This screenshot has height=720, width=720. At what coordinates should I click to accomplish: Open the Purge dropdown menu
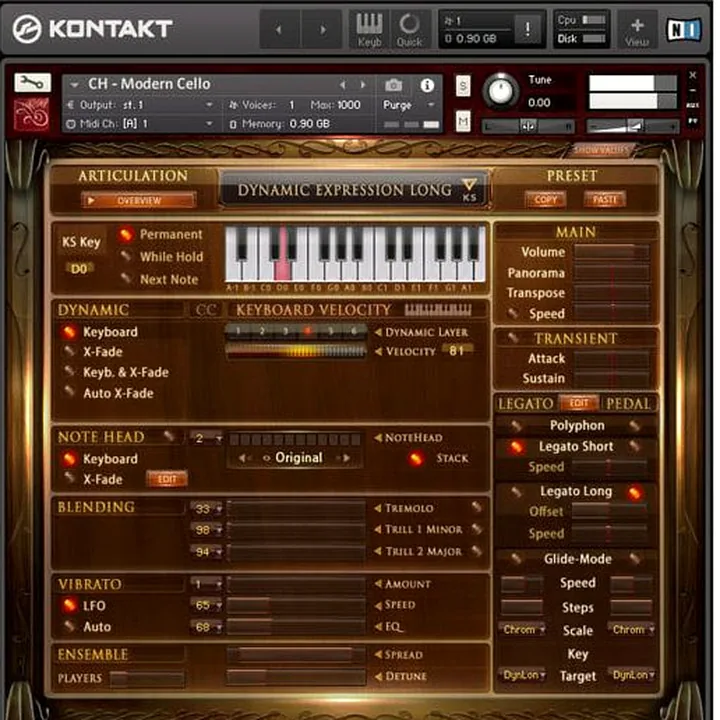[x=409, y=105]
